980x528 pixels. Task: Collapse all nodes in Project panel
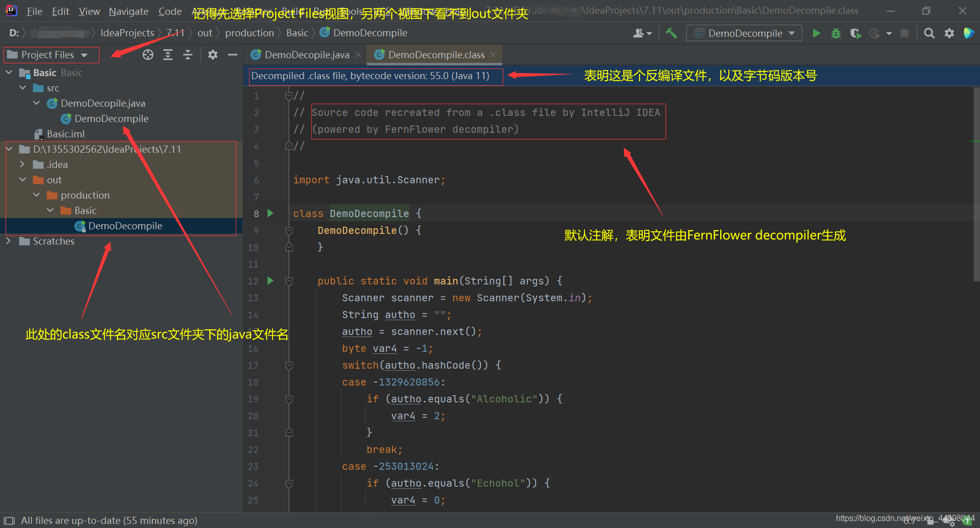point(187,55)
